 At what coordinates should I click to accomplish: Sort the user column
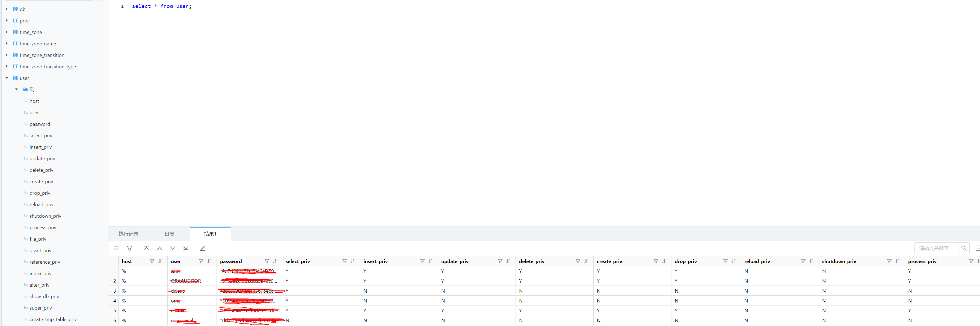(209, 261)
